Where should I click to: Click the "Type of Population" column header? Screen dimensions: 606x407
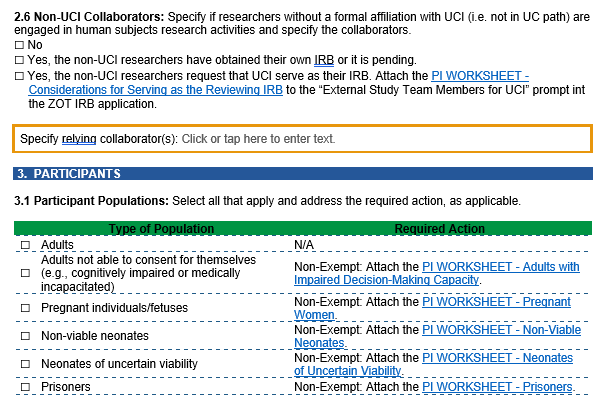click(153, 229)
